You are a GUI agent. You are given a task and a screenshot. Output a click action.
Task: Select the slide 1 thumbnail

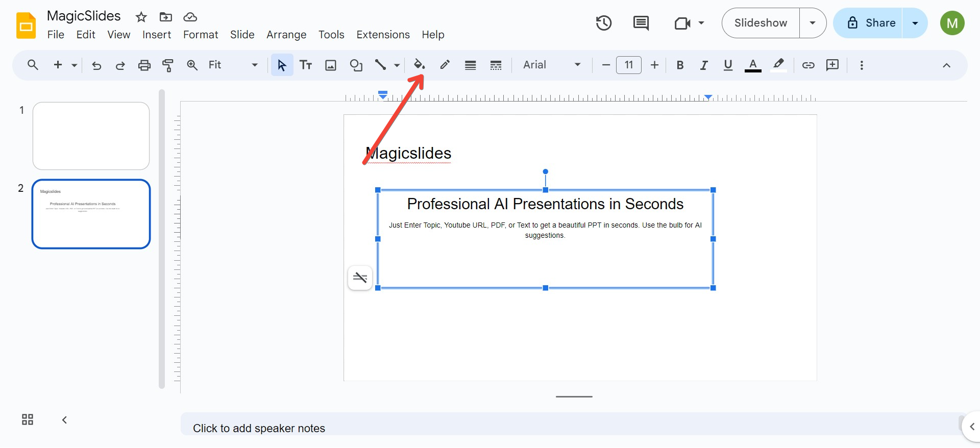(x=91, y=136)
